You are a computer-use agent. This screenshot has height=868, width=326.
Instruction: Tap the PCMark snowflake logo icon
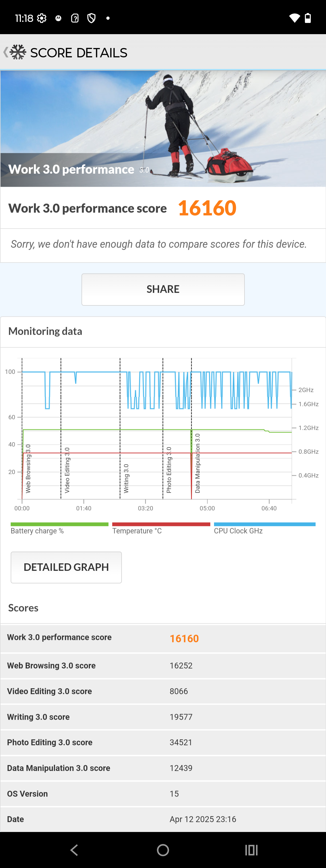click(x=18, y=52)
